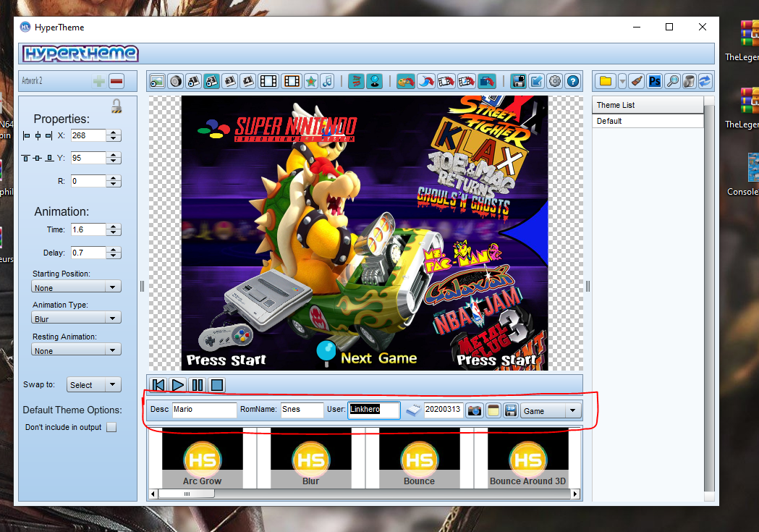Click the camera snapshot icon
Image resolution: width=759 pixels, height=532 pixels.
(475, 411)
